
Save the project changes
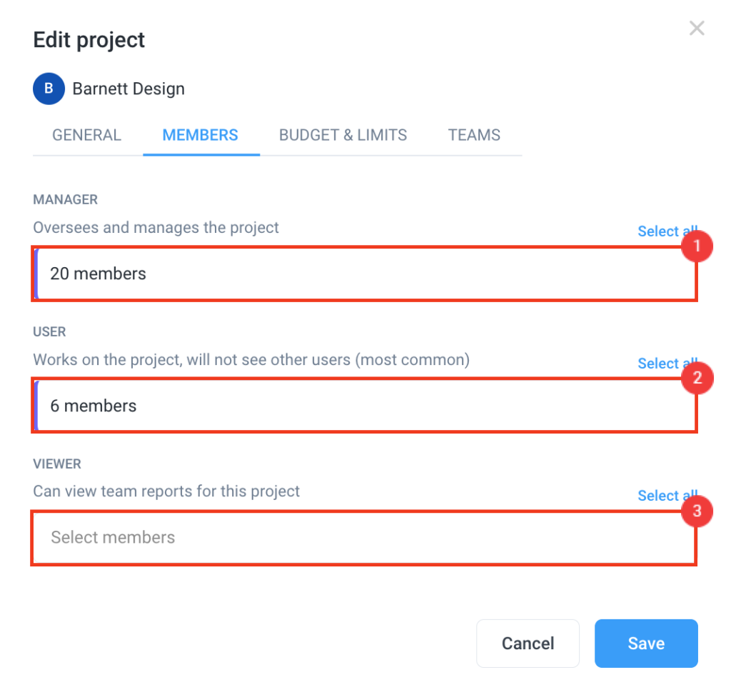coord(645,643)
